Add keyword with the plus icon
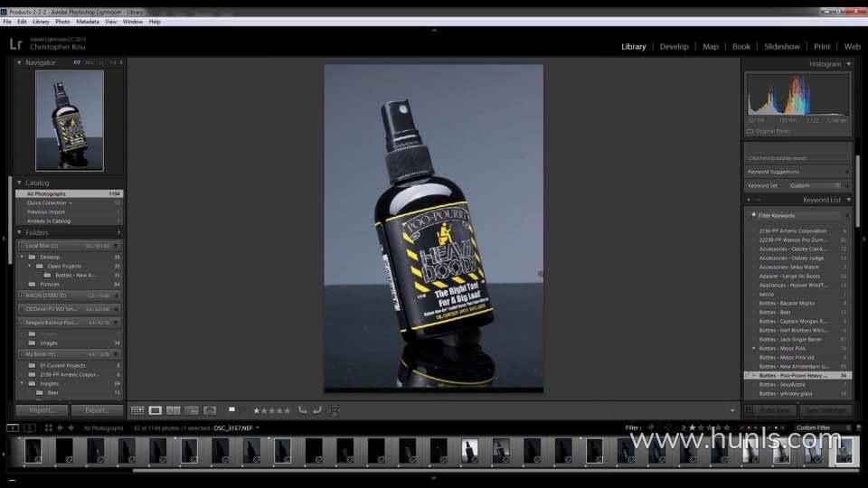 tap(749, 200)
